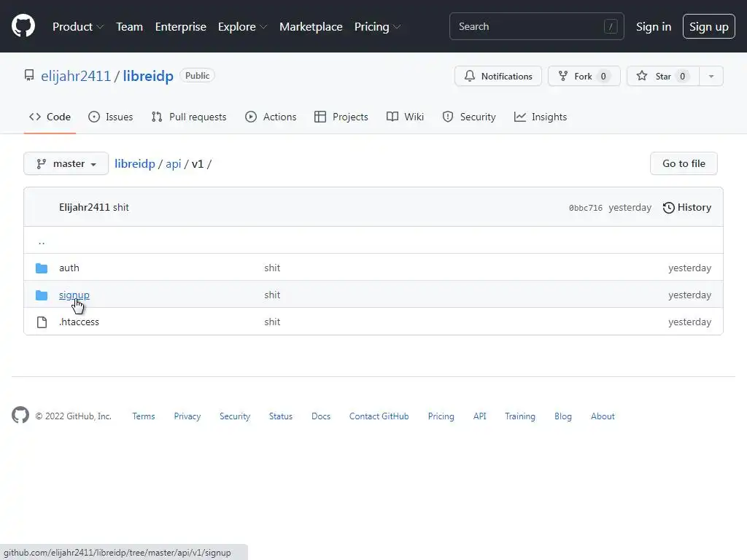Click the footer Security link

point(235,416)
